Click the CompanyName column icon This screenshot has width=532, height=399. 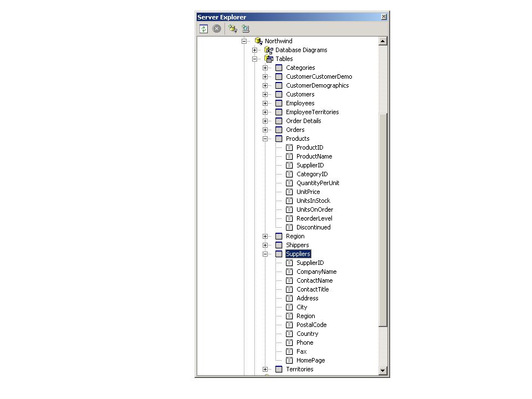point(289,272)
